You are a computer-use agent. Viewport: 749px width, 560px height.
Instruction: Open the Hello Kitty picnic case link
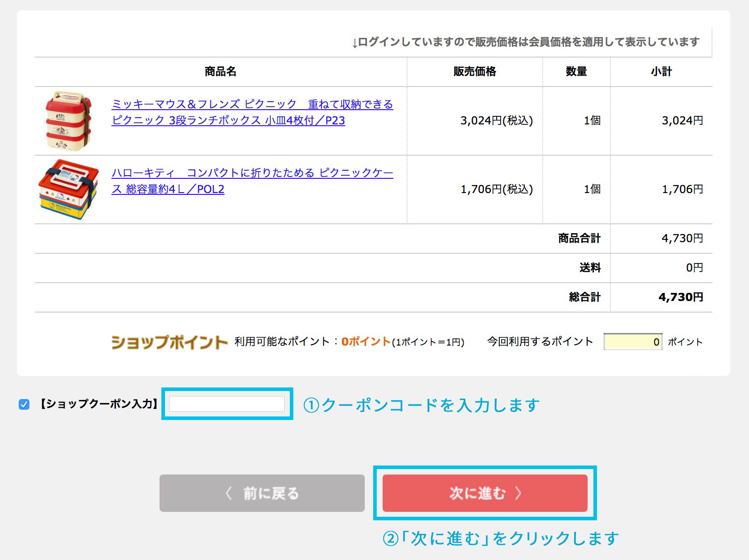[x=252, y=181]
